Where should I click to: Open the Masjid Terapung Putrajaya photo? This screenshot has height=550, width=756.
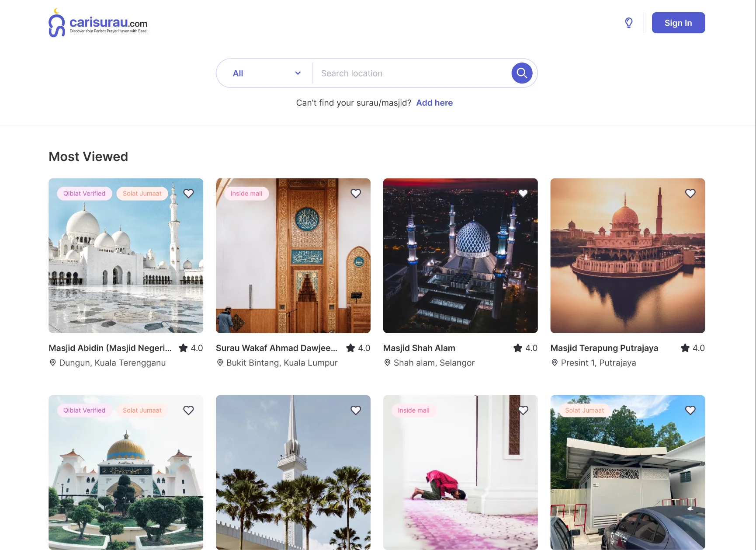(628, 262)
